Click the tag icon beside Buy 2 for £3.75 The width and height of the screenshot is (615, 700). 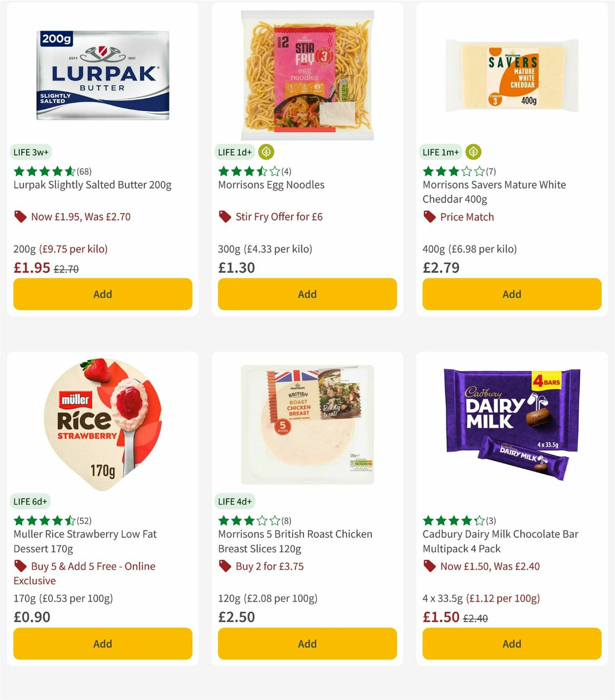pos(224,566)
